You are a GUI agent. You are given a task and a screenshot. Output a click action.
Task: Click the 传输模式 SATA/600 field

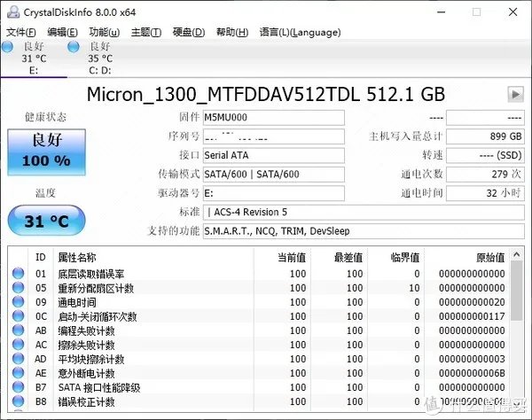(273, 175)
